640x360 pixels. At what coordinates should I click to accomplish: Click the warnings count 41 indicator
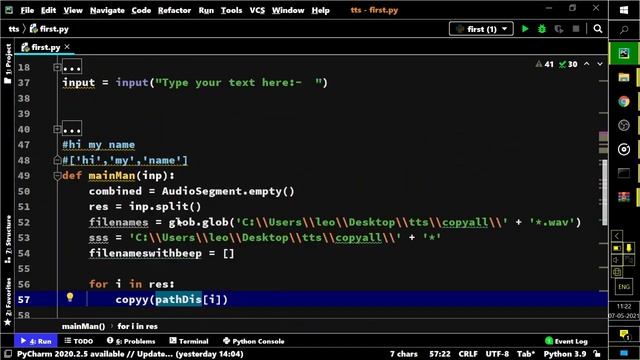[545, 64]
